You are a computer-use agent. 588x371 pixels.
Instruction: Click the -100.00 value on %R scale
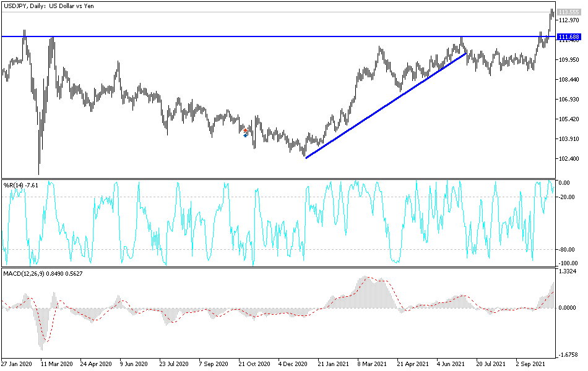568,263
